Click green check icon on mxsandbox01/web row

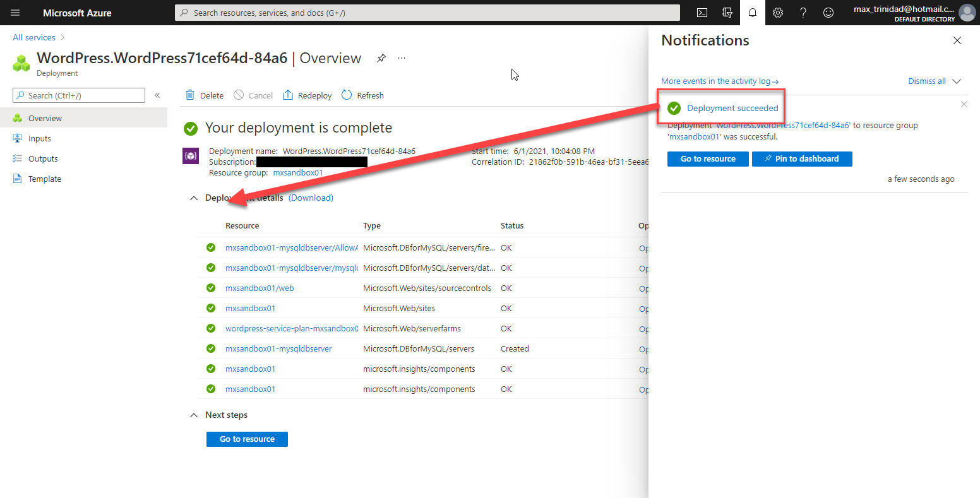coord(211,288)
